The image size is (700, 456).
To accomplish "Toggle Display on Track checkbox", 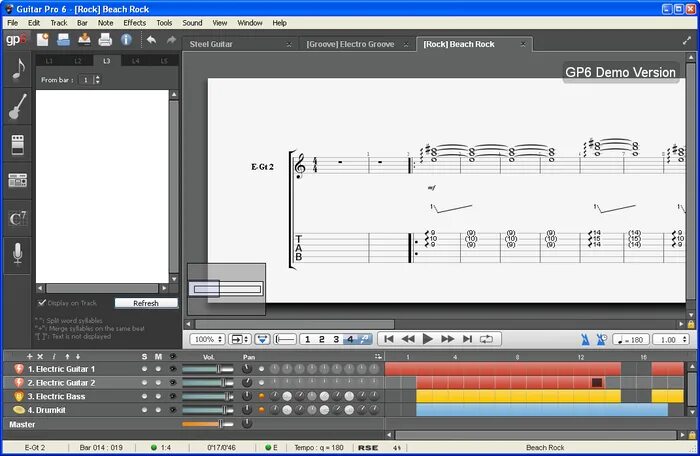I will 42,302.
